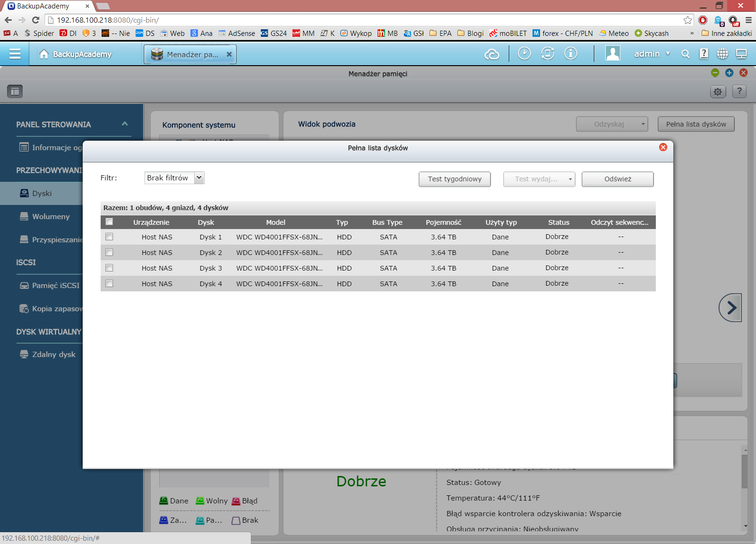The height and width of the screenshot is (544, 756).
Task: Click the Storage Manager help question button
Action: [x=739, y=91]
